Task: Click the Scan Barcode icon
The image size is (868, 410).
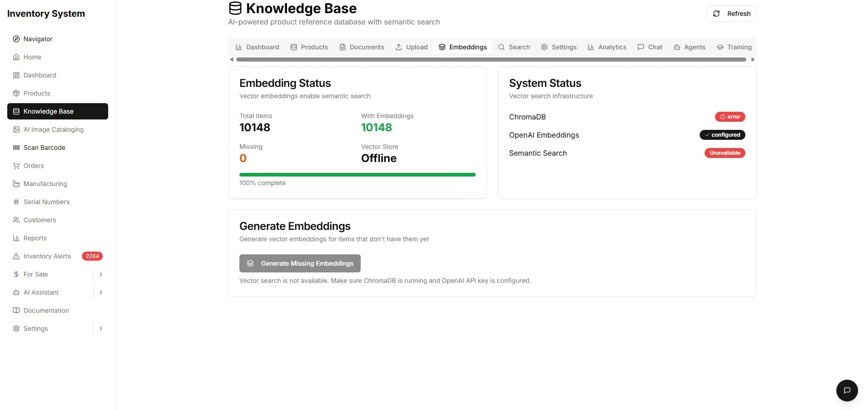Action: pos(16,148)
